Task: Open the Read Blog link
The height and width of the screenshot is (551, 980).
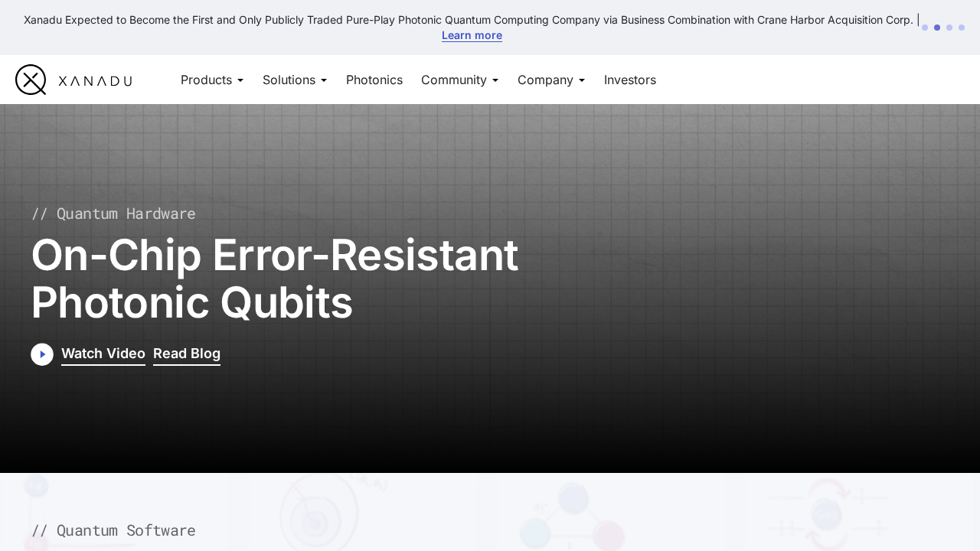Action: (187, 354)
